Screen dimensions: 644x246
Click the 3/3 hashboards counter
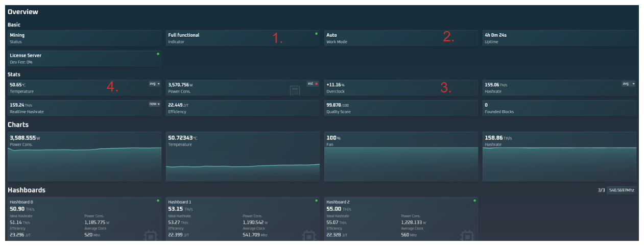pos(601,190)
